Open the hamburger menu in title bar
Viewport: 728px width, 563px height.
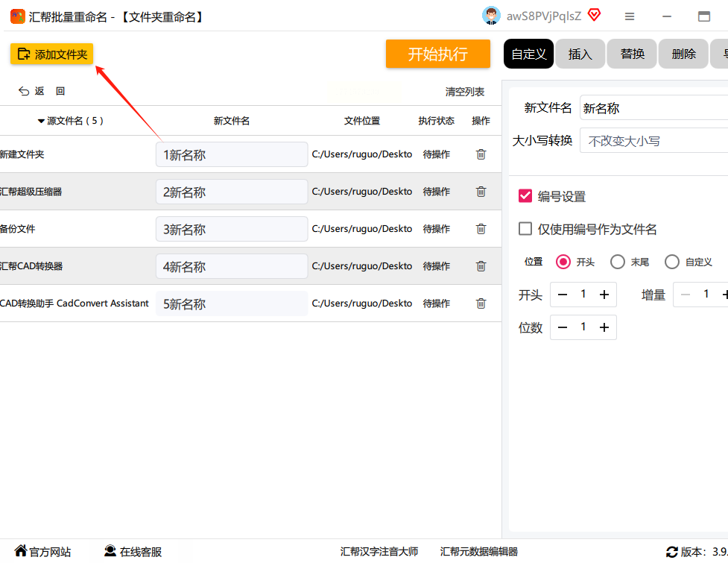(630, 16)
